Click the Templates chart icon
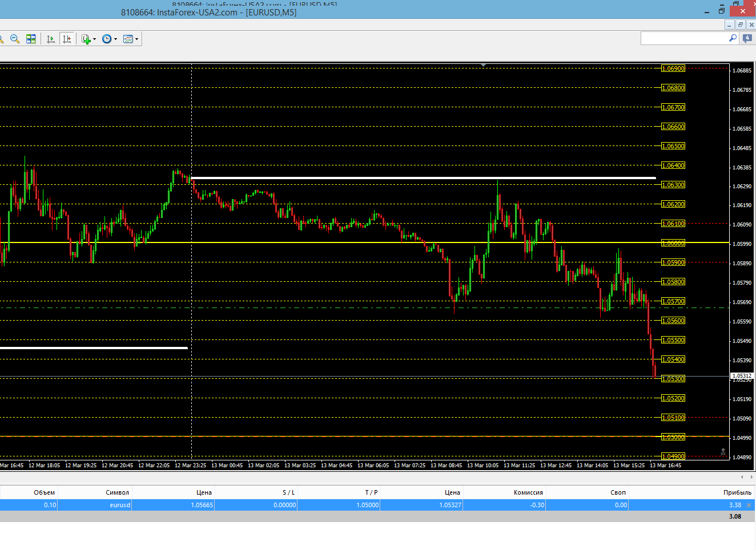756x550 pixels. click(128, 39)
